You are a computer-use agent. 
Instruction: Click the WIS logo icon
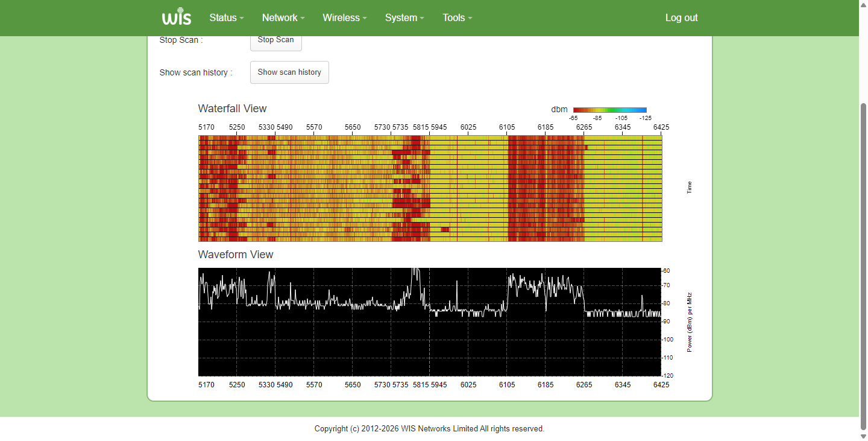coord(177,17)
